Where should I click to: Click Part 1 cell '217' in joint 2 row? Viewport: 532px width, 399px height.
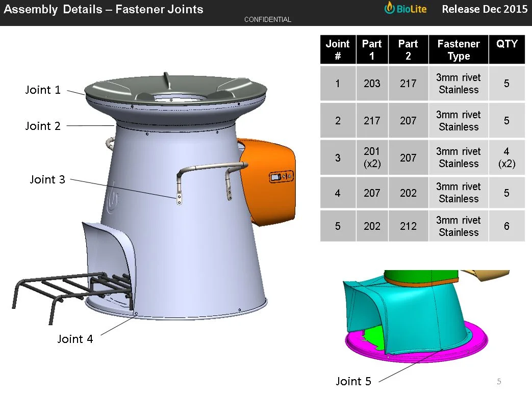click(372, 121)
